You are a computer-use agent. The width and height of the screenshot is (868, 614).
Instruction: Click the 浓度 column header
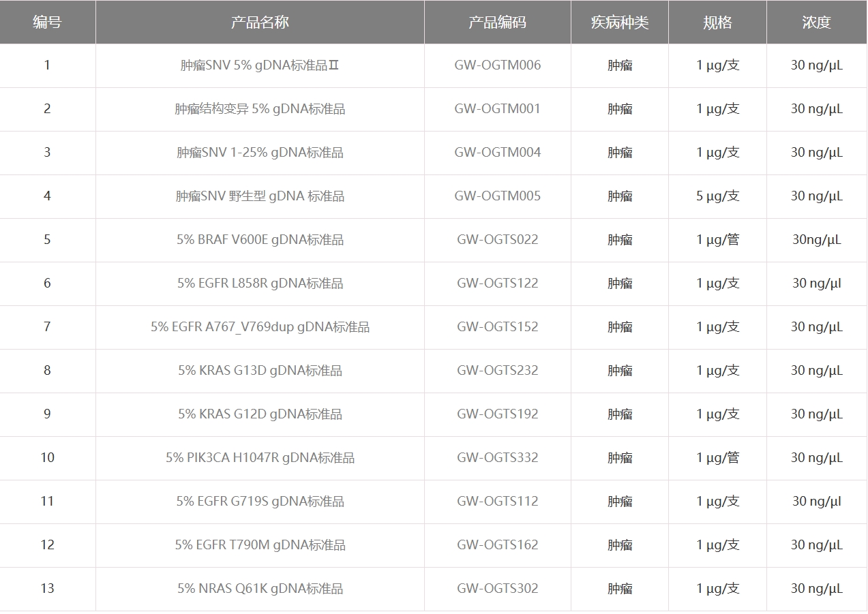(817, 22)
